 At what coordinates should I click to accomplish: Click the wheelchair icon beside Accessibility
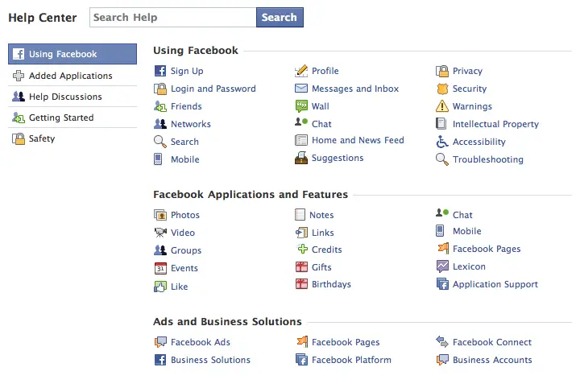point(442,142)
